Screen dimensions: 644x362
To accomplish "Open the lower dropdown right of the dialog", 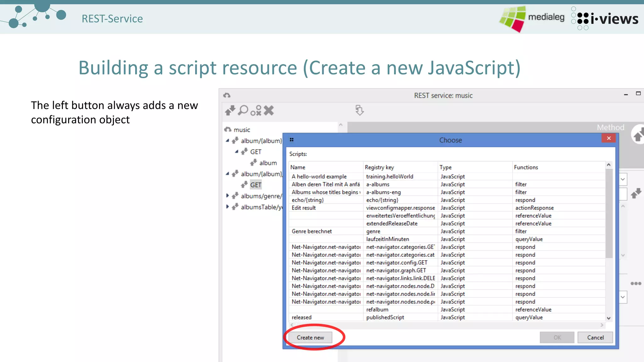I will pyautogui.click(x=623, y=297).
